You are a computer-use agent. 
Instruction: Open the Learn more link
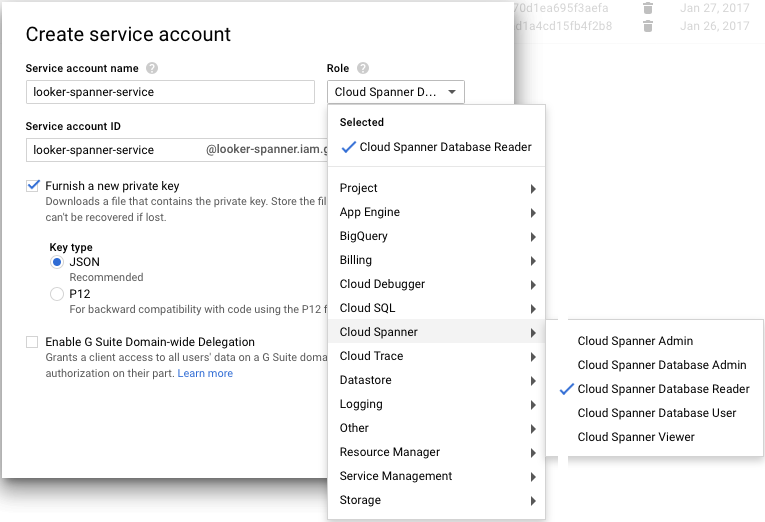pyautogui.click(x=205, y=373)
